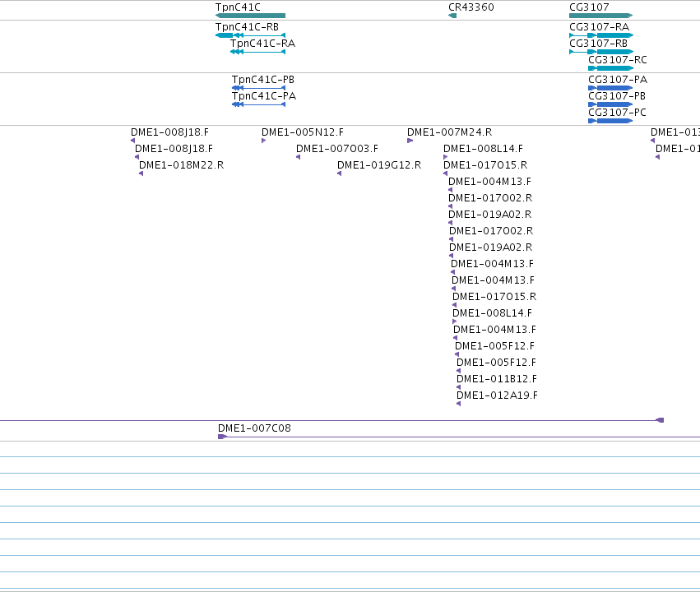Screen dimensions: 700x592
Task: Click the CR43360 gene label
Action: coord(471,7)
